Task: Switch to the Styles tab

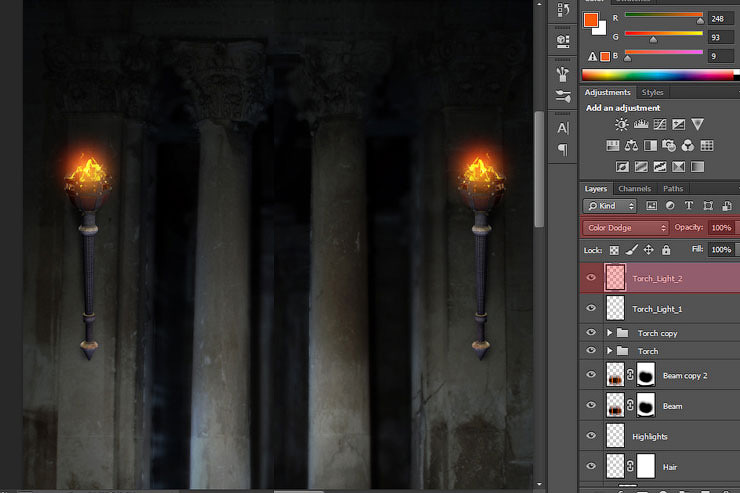Action: click(652, 93)
